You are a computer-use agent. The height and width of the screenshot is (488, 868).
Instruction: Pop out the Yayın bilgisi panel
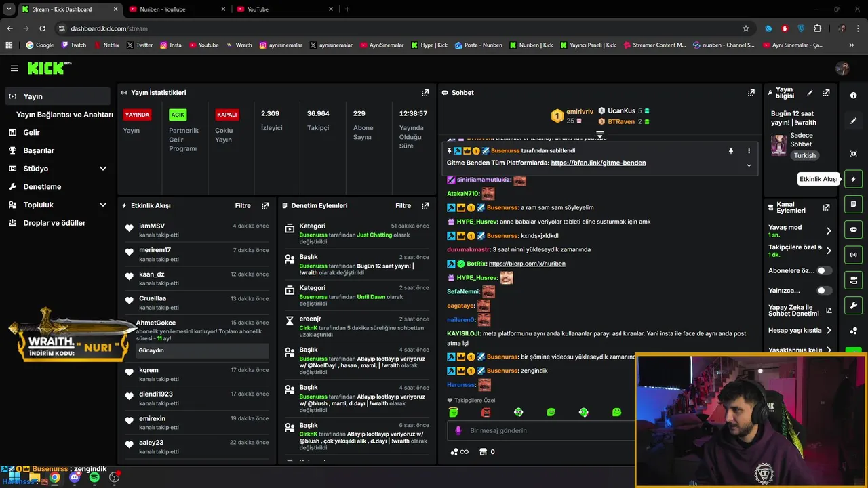coord(826,93)
